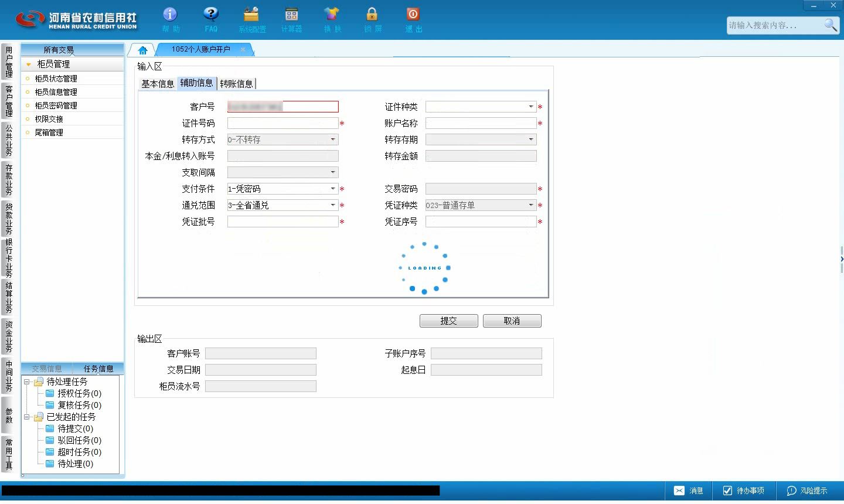This screenshot has height=504, width=844.
Task: Select the 资金业务 vertical sidebar tab
Action: point(8,336)
